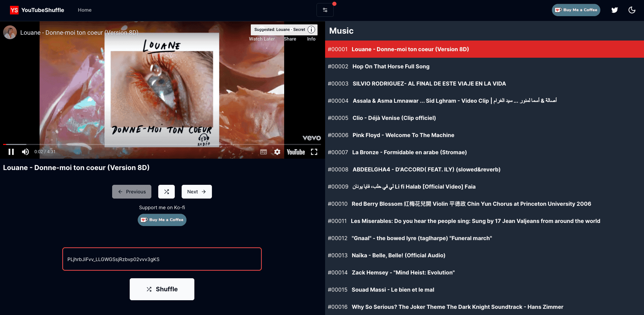Play Assala & Asma Lmnawar Sid Lghram
Screen dimensions: 644x315
[x=484, y=101]
